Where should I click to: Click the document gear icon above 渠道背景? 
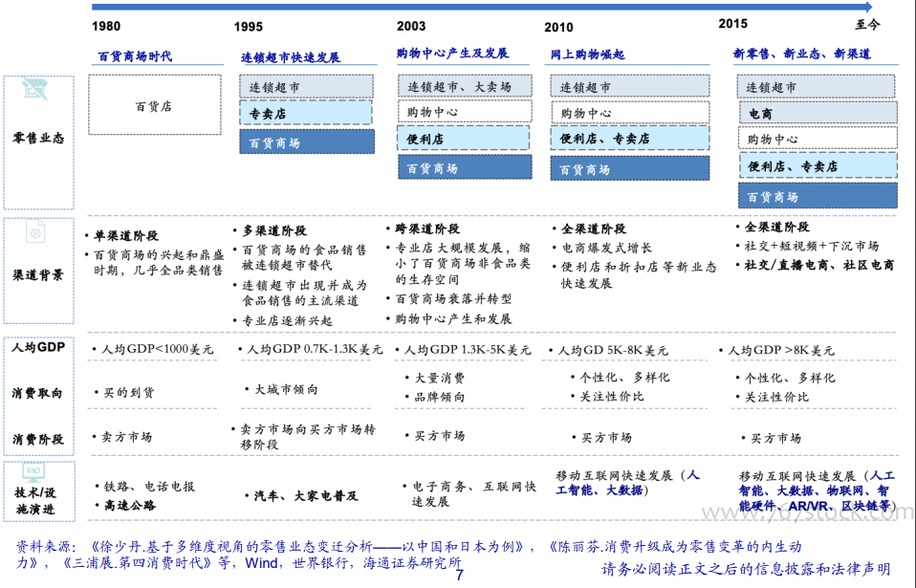(x=35, y=231)
